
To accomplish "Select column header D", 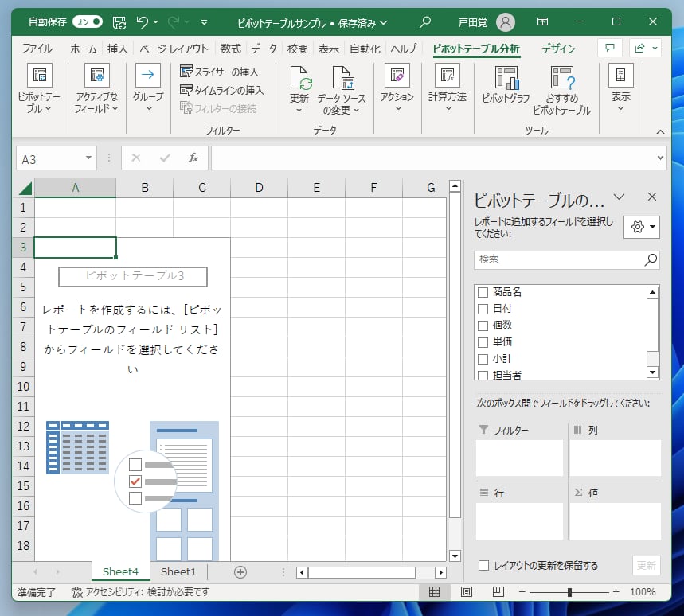I will point(259,188).
